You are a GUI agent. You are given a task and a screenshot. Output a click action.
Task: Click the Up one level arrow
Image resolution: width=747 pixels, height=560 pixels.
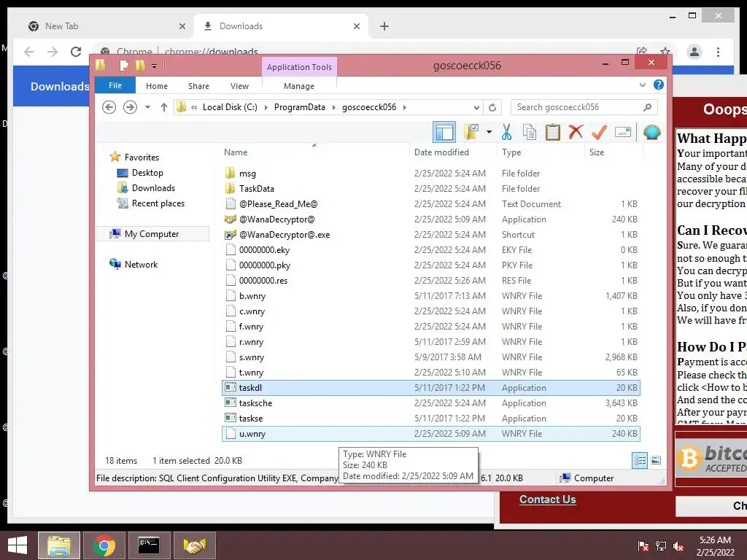[x=164, y=107]
